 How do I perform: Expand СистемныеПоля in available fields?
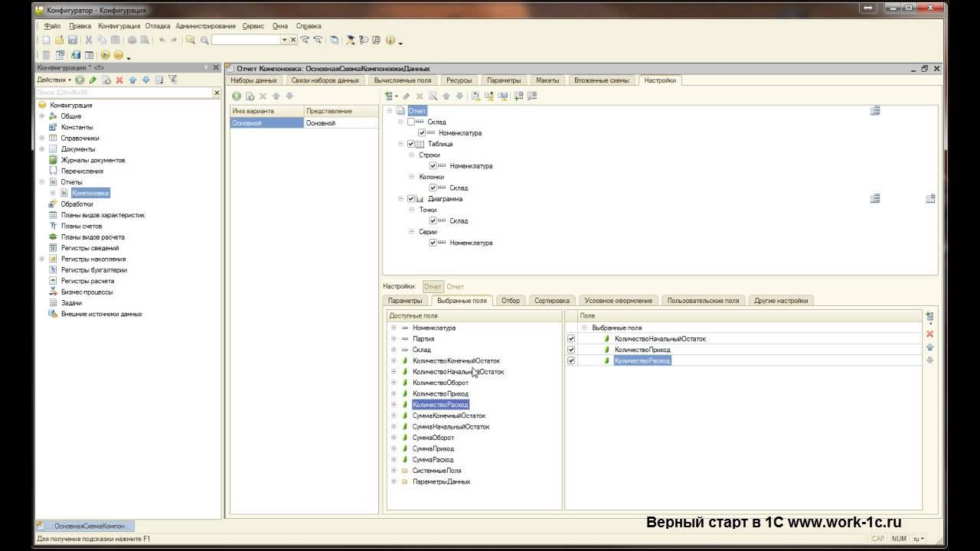394,471
